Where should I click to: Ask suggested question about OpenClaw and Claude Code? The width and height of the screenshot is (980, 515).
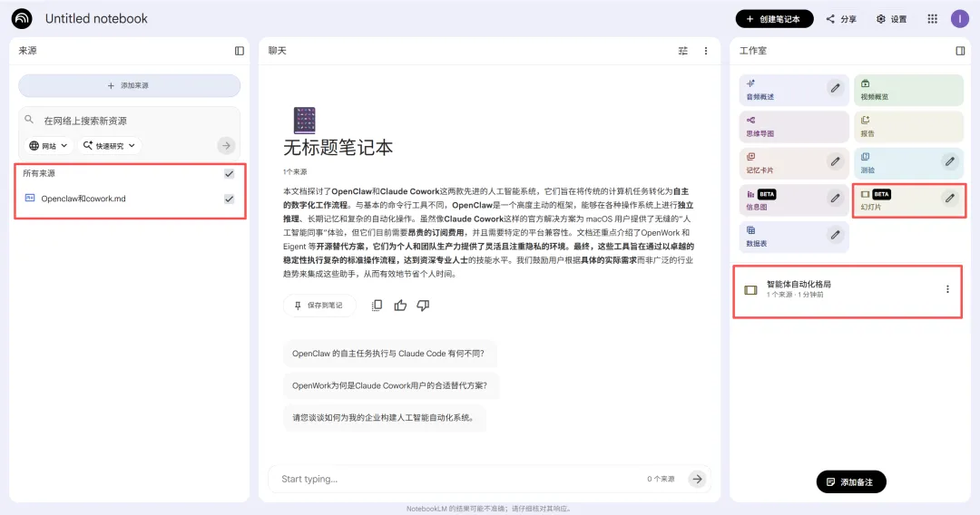pos(388,354)
